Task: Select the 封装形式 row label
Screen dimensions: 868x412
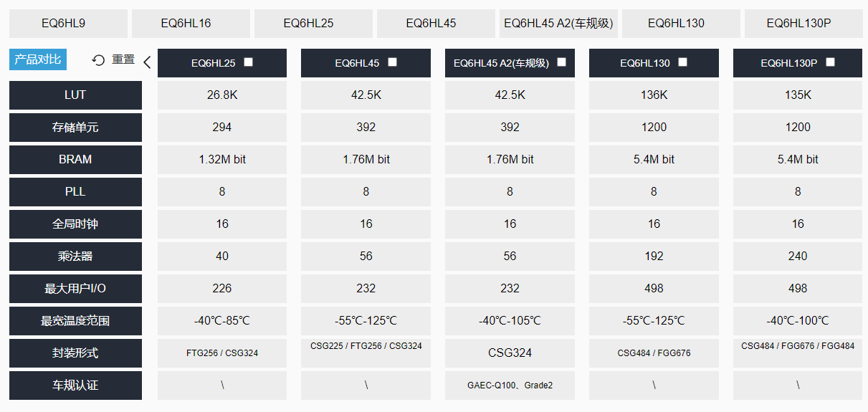Action: (75, 353)
